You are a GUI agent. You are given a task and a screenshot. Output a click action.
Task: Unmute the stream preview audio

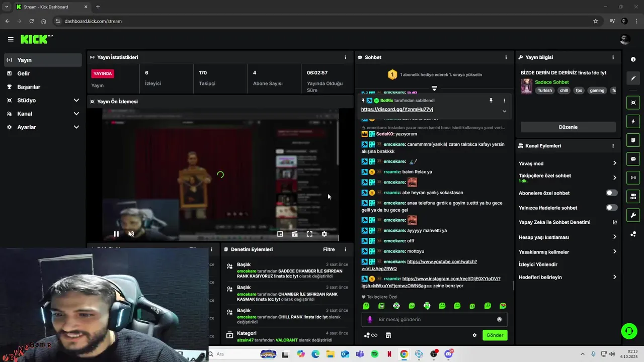click(x=131, y=234)
